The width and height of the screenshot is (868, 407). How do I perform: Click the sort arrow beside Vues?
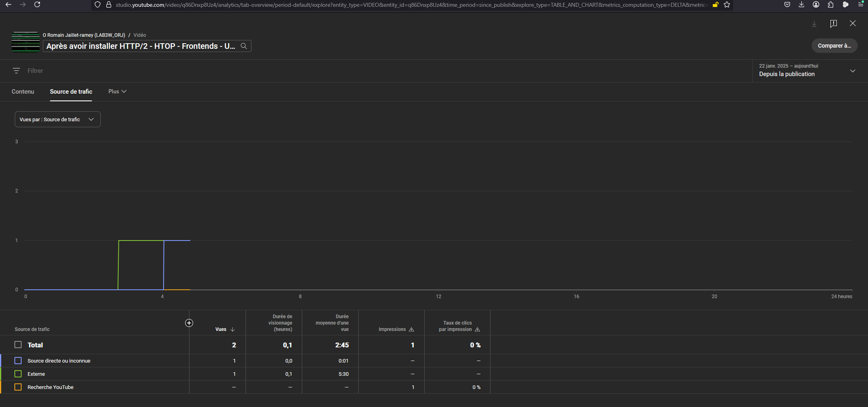click(233, 329)
